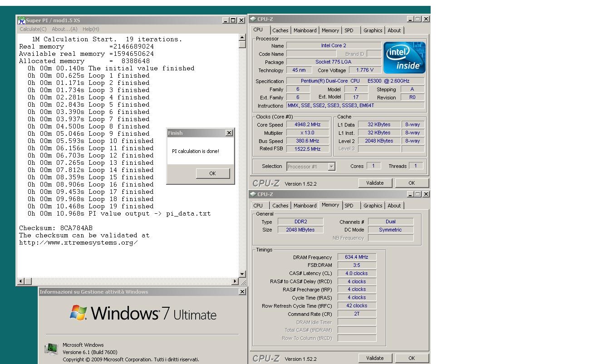
Task: Click the Bus Speed 380.6 MHz value
Action: pos(307,141)
